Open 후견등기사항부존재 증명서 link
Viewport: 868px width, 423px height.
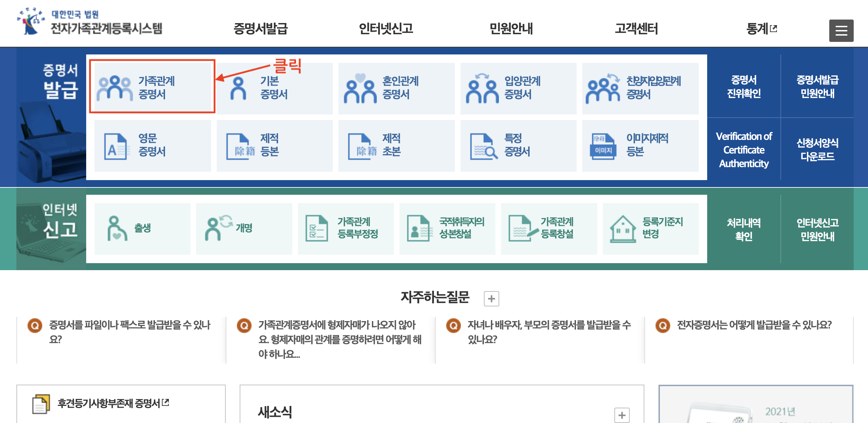click(x=113, y=403)
